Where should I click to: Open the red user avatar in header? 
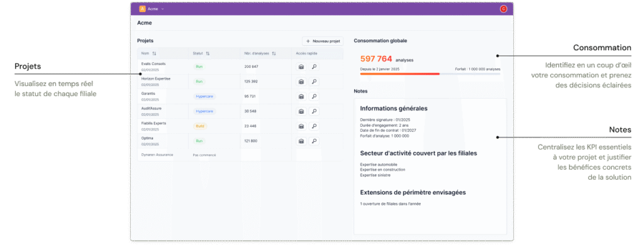(503, 9)
